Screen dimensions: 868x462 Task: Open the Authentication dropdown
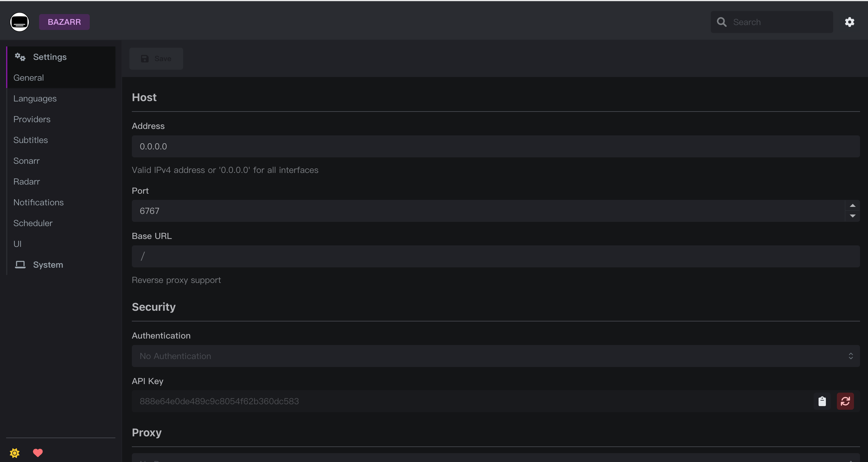point(495,356)
